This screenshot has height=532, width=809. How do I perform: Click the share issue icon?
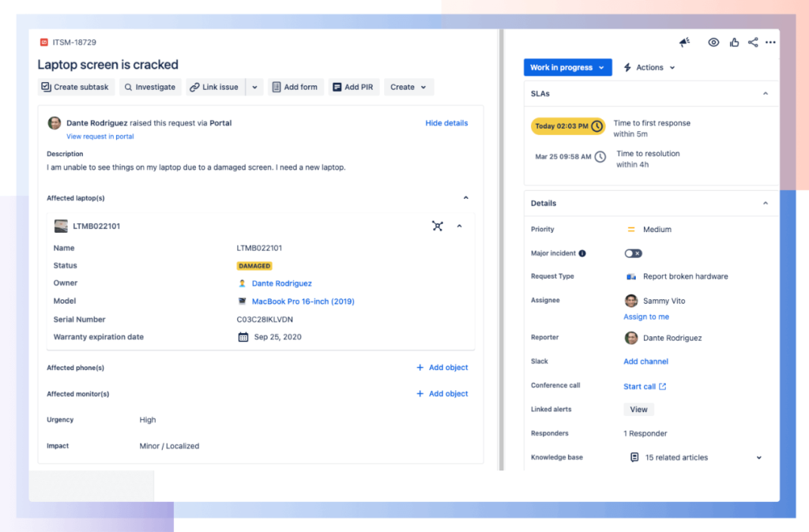[x=753, y=43]
